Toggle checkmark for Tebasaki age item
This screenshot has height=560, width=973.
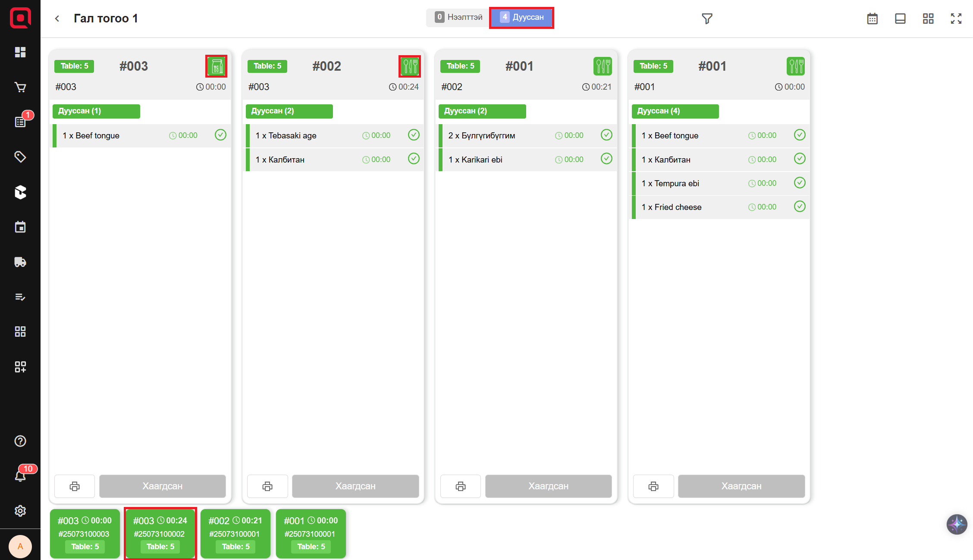(413, 135)
